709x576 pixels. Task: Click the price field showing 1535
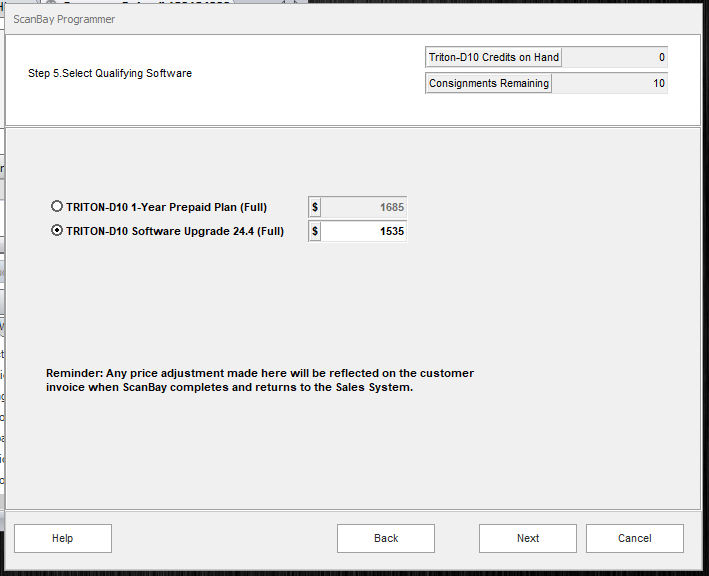364,231
